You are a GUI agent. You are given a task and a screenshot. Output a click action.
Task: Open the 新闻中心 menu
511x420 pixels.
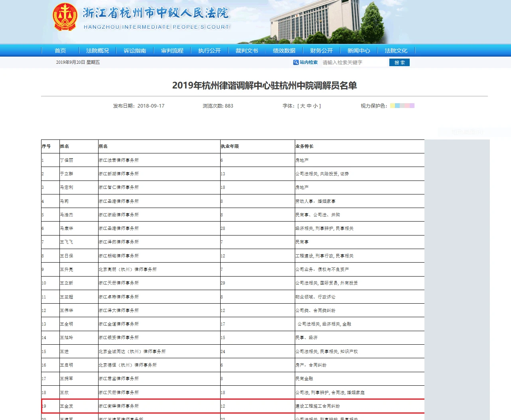coord(359,51)
